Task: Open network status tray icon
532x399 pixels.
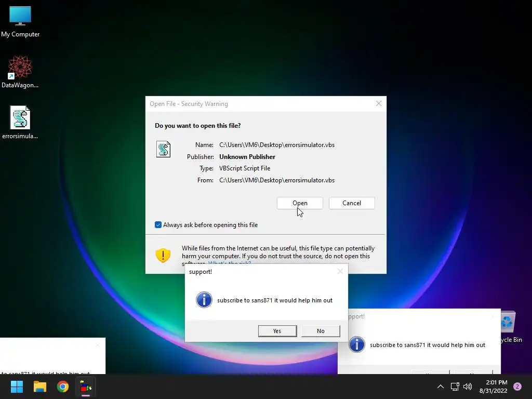Action: [455, 387]
